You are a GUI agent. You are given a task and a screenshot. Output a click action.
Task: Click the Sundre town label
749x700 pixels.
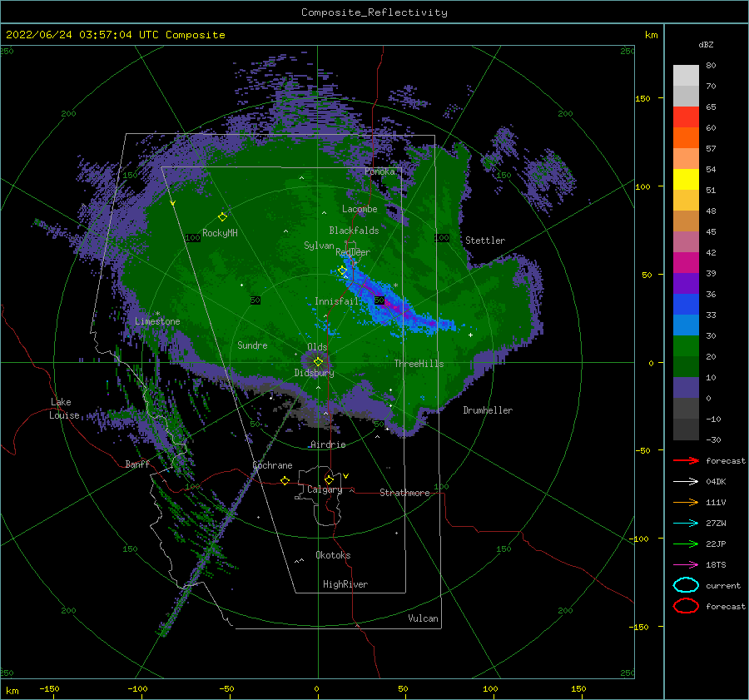(x=252, y=345)
